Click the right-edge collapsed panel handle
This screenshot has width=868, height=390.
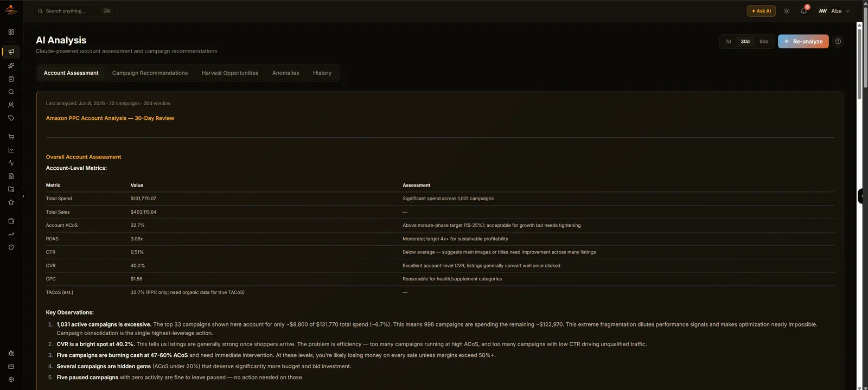(860, 196)
